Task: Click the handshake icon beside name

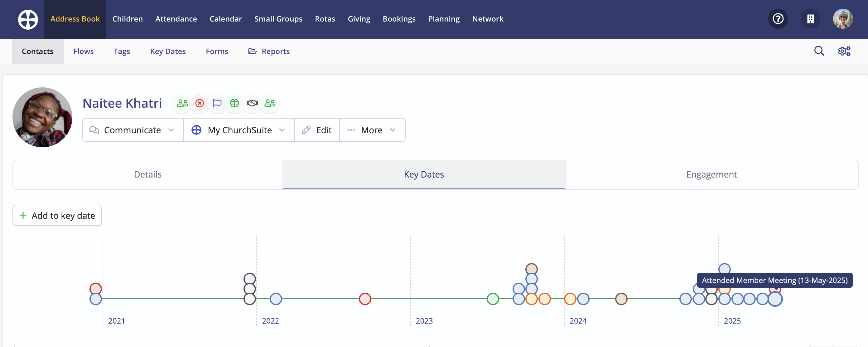Action: pyautogui.click(x=252, y=103)
